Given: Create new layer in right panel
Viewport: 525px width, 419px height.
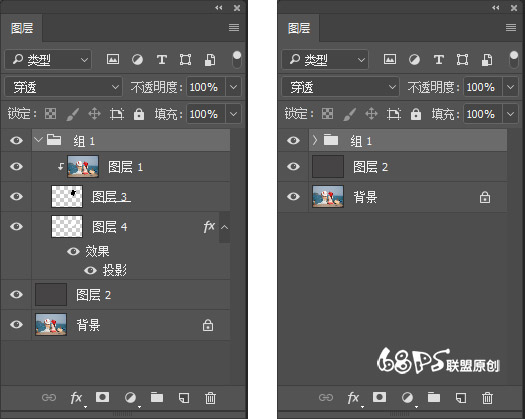Looking at the screenshot, I should point(461,398).
